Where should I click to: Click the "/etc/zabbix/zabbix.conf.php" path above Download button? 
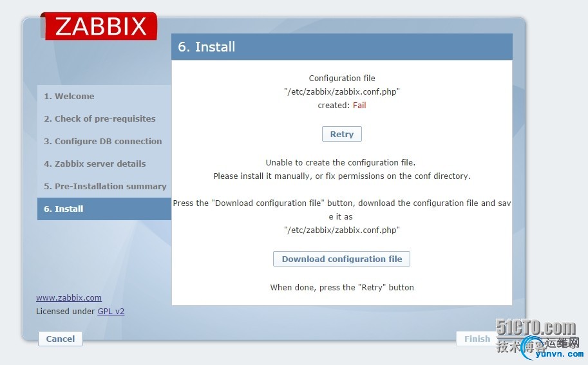pos(341,230)
